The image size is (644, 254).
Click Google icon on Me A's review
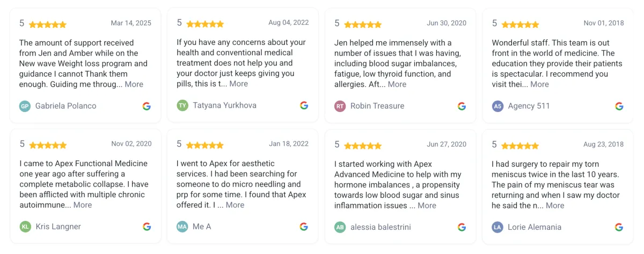pyautogui.click(x=304, y=227)
